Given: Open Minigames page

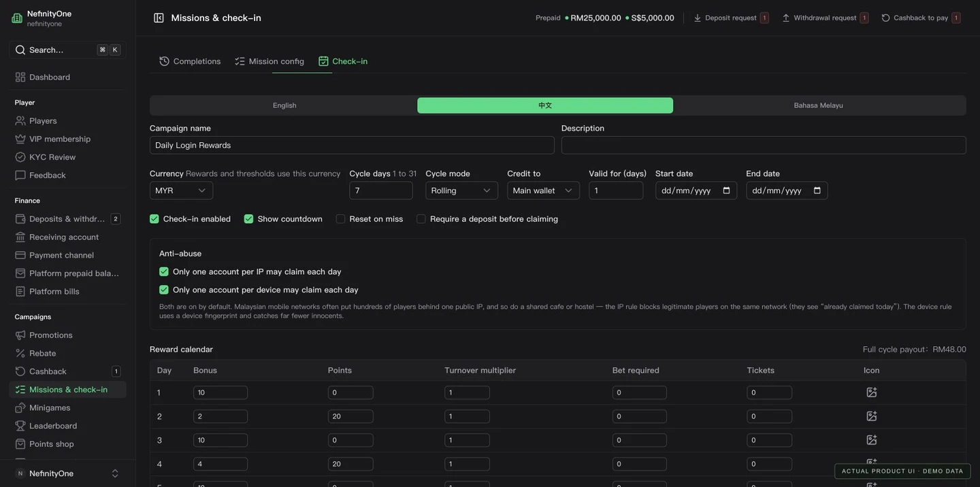Looking at the screenshot, I should pos(68,407).
